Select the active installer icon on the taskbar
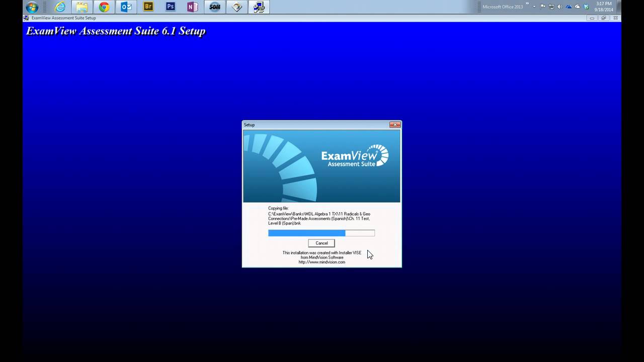 [x=259, y=7]
